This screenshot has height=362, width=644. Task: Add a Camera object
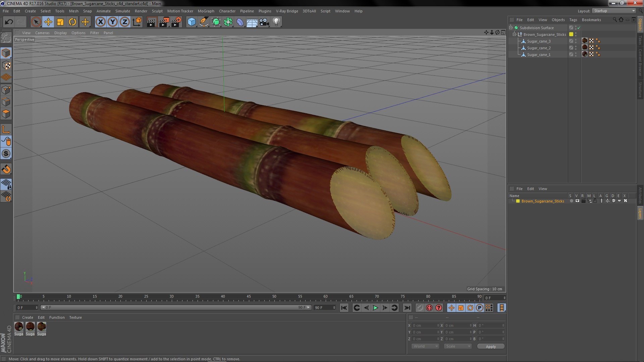click(264, 22)
